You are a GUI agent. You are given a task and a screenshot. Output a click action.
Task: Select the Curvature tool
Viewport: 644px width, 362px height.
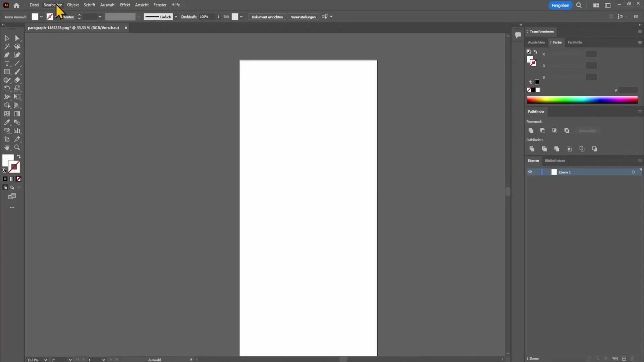point(17,55)
